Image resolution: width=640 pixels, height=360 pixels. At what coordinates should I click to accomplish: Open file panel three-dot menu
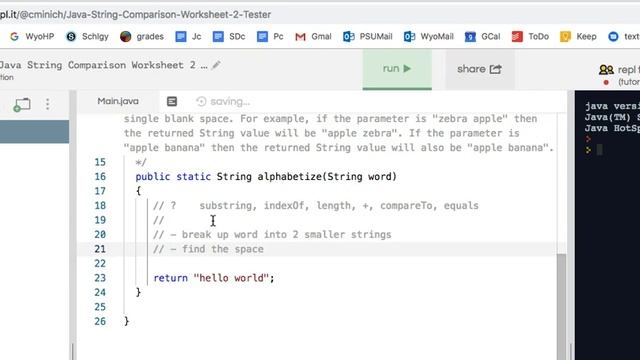tap(48, 104)
